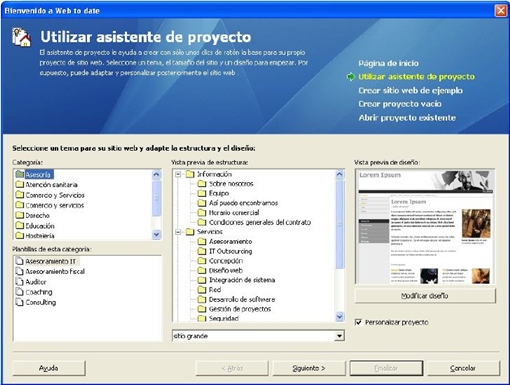510x385 pixels.
Task: Click the structure preview scrollbar thumb
Action: tap(339, 224)
